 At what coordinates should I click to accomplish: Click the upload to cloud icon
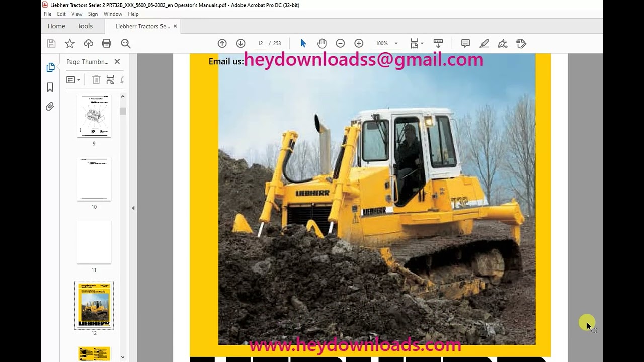tap(89, 44)
